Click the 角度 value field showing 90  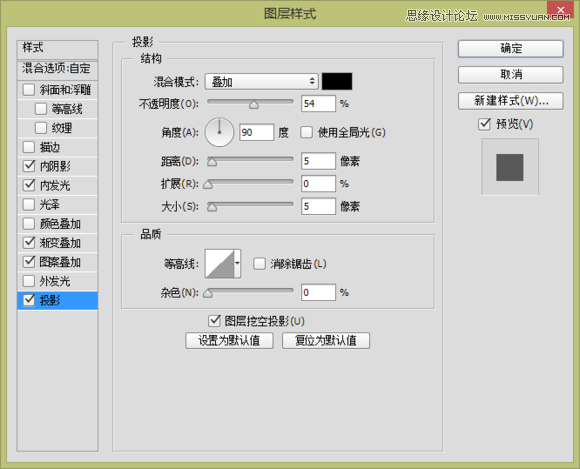(x=257, y=132)
